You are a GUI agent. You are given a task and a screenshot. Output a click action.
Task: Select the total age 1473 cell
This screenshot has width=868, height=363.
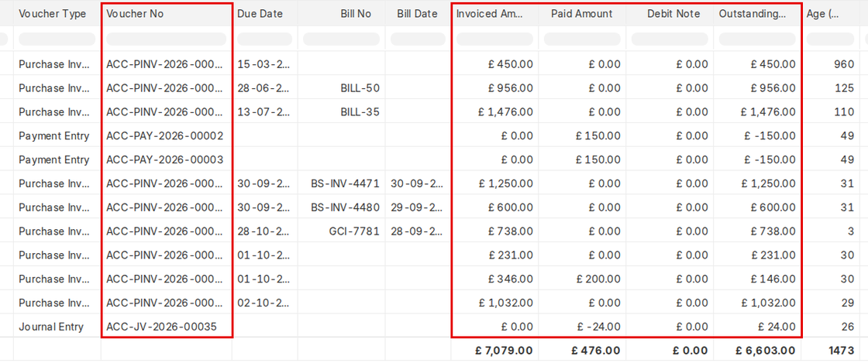(830, 351)
